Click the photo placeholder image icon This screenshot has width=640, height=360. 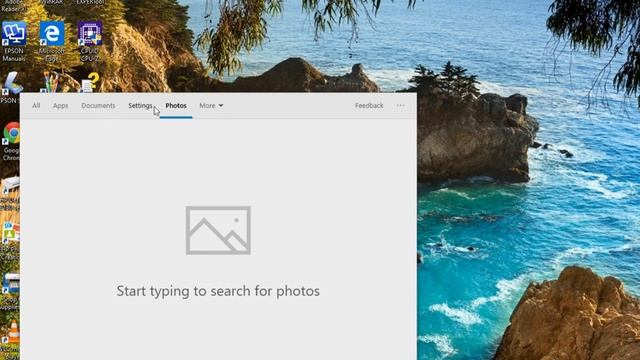click(x=218, y=230)
